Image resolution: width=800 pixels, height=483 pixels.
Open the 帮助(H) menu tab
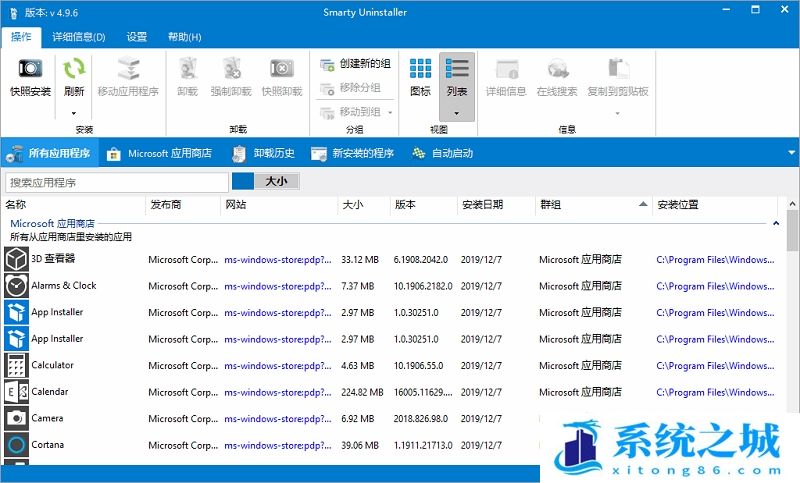click(185, 37)
